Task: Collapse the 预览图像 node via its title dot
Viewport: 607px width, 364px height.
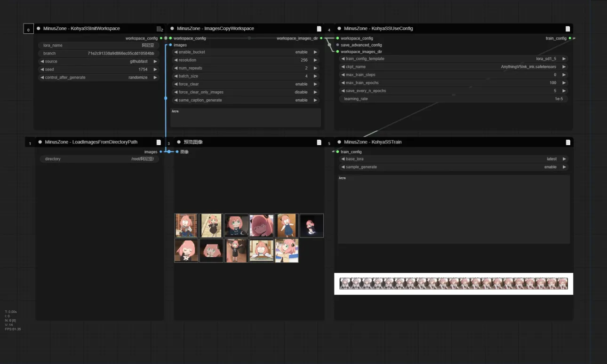Action: click(179, 142)
